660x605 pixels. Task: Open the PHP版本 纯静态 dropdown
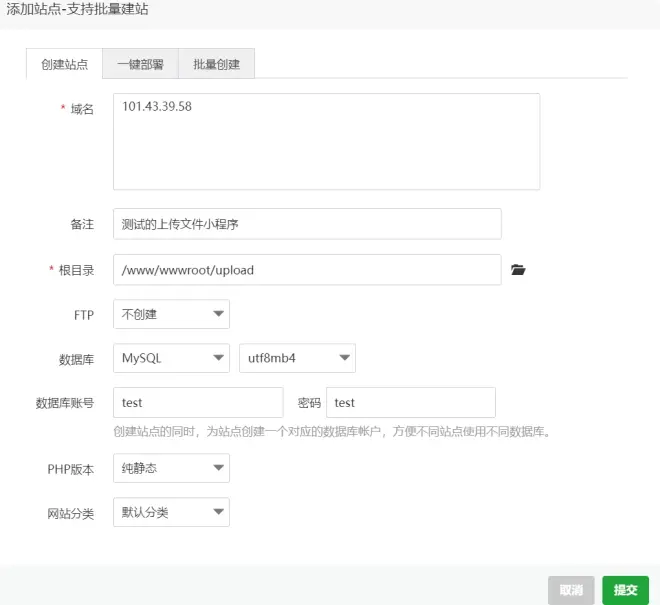point(171,468)
